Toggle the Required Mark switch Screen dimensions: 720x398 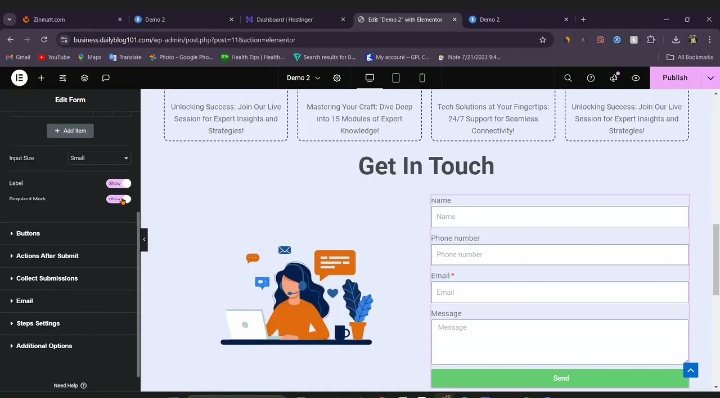118,199
